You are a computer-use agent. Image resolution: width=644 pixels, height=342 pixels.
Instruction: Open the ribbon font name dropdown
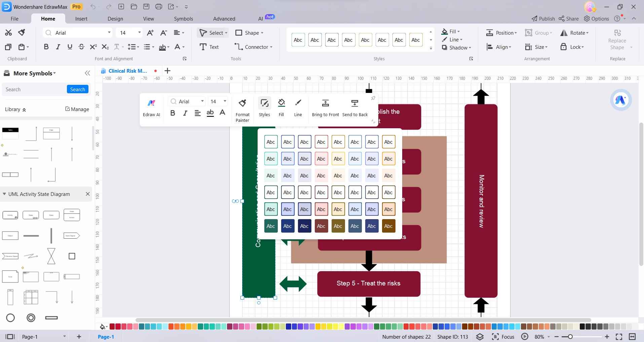click(109, 33)
